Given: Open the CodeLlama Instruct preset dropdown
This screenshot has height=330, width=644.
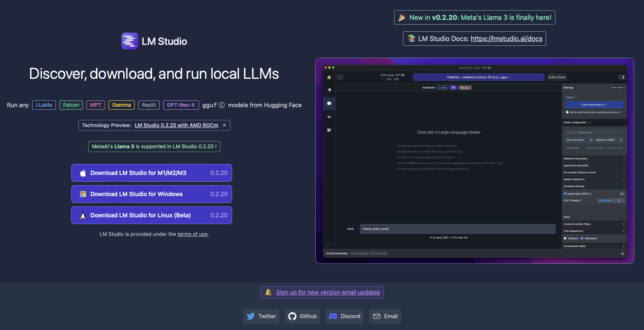Looking at the screenshot, I should [594, 105].
